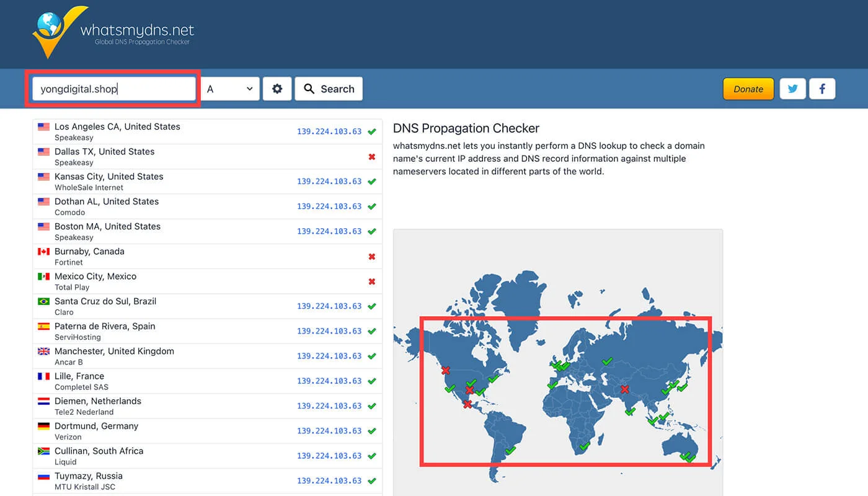Click green checkmark over Brazil on map
Image resolution: width=868 pixels, height=496 pixels.
pyautogui.click(x=510, y=451)
